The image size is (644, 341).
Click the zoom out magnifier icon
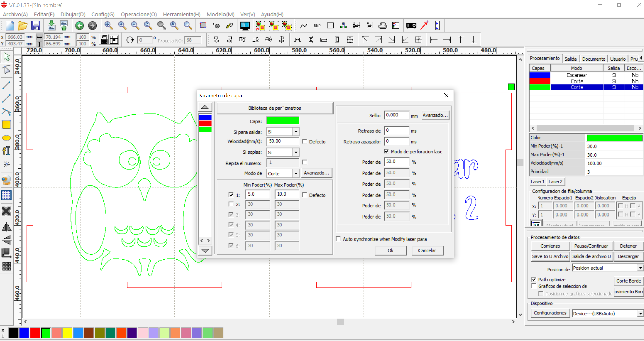click(135, 26)
